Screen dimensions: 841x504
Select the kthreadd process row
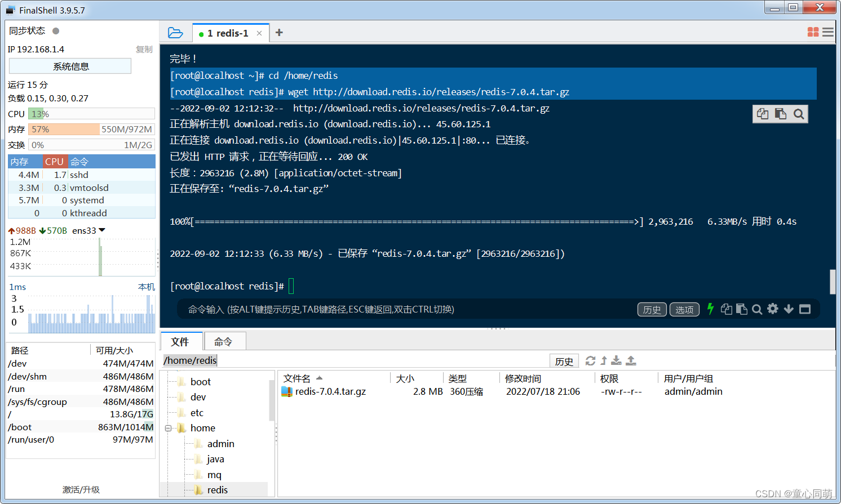[x=82, y=213]
